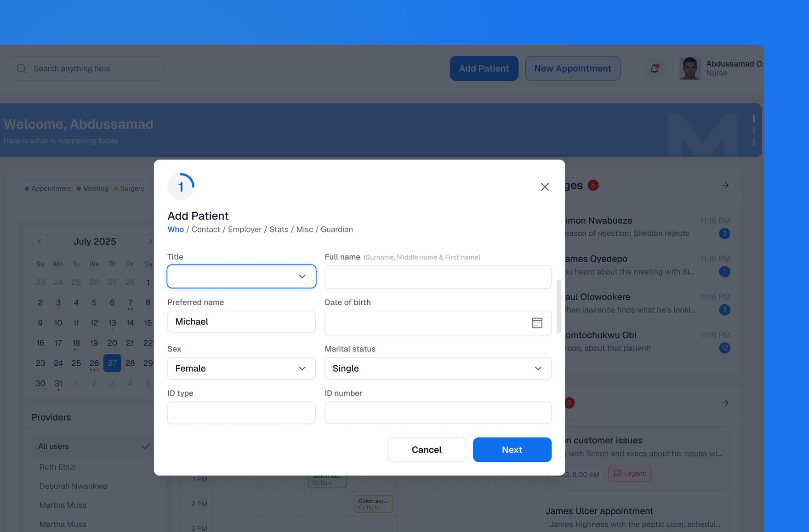The width and height of the screenshot is (809, 532).
Task: Switch to the Guardian step
Action: (x=337, y=229)
